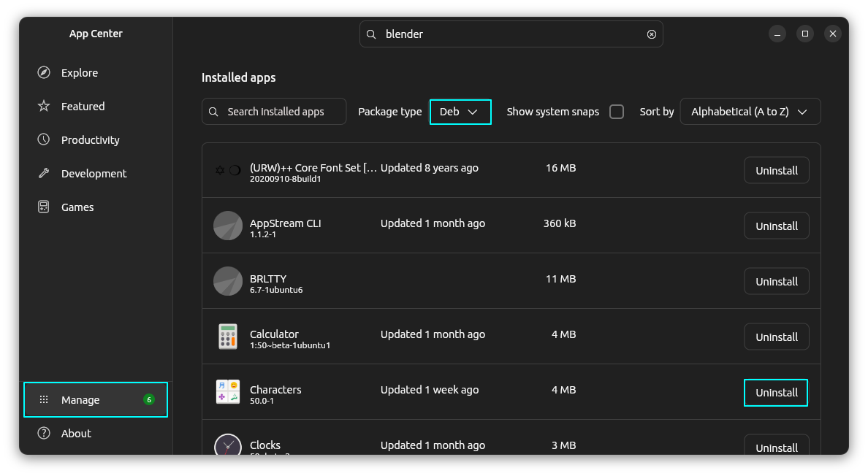Click the Productivity clock icon
868x476 pixels.
pos(45,139)
